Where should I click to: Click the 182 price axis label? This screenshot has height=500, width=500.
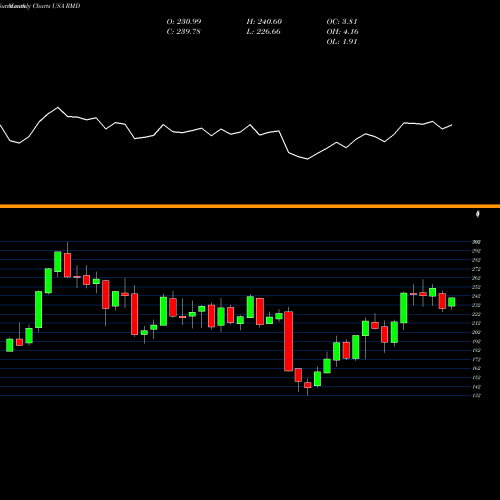(x=476, y=350)
